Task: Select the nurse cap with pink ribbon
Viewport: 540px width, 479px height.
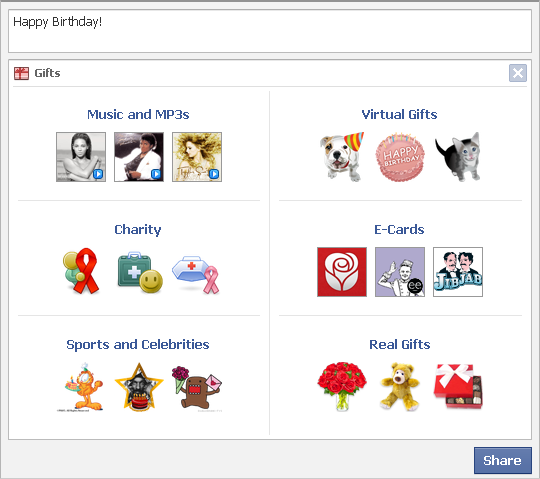Action: coord(196,274)
